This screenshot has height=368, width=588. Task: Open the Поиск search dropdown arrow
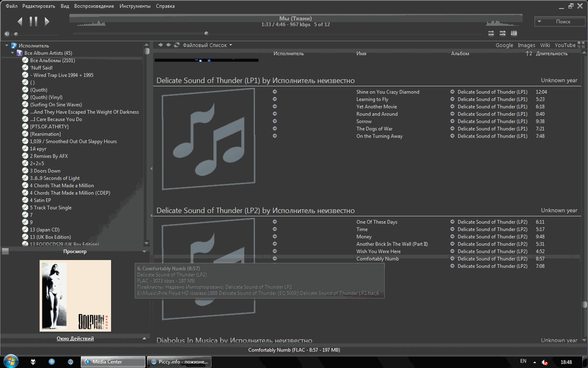pos(539,22)
